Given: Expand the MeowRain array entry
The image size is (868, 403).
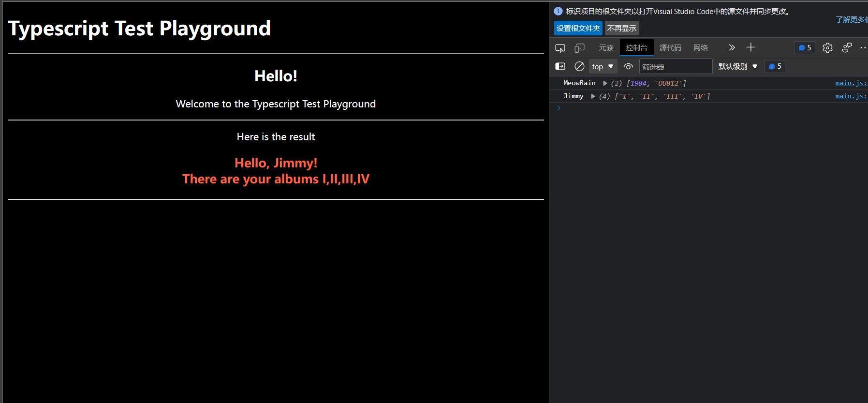Looking at the screenshot, I should point(604,83).
